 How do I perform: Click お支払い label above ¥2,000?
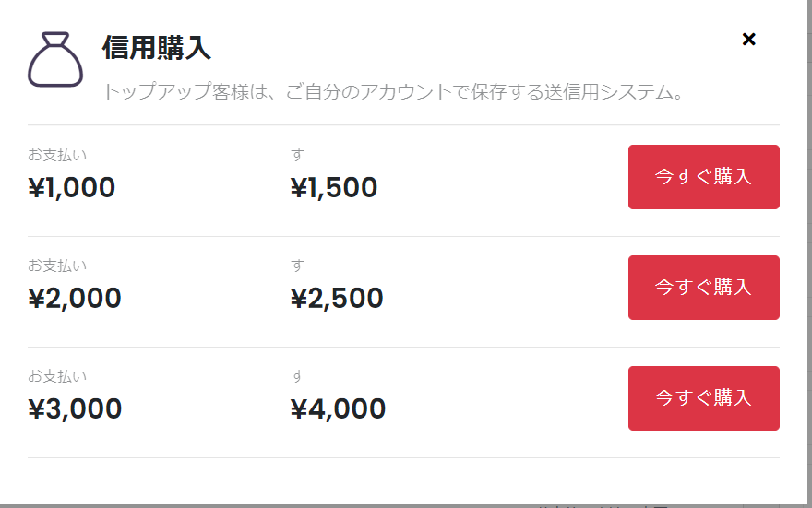(x=57, y=266)
